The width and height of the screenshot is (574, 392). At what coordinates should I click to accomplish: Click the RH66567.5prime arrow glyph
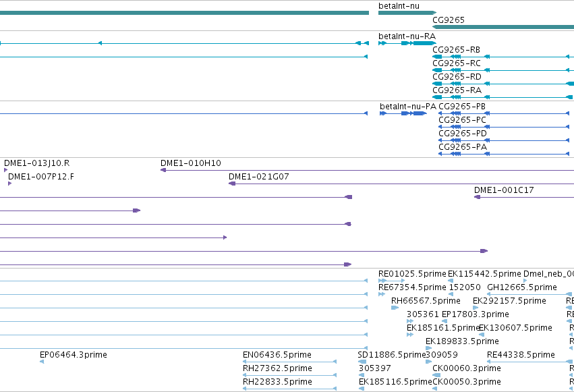point(395,308)
